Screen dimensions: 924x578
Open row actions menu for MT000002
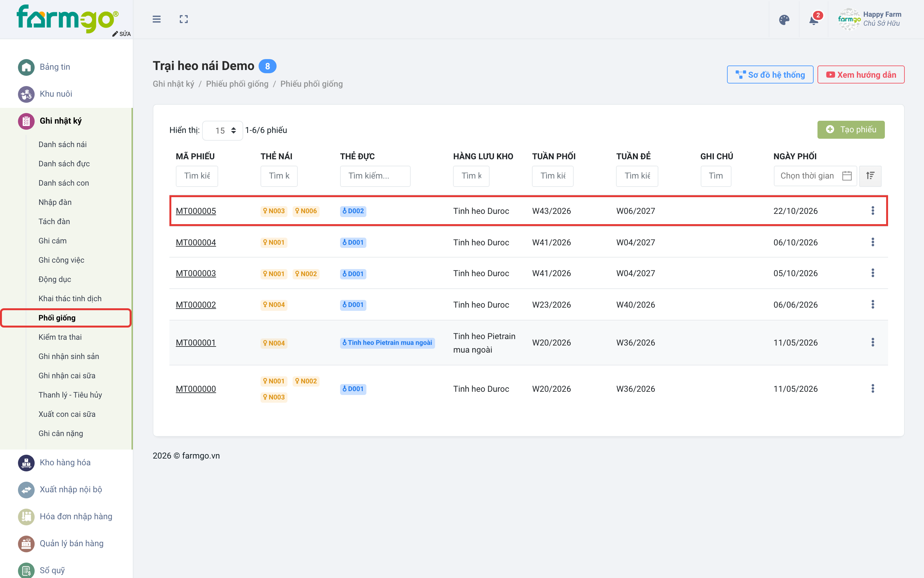pyautogui.click(x=873, y=304)
